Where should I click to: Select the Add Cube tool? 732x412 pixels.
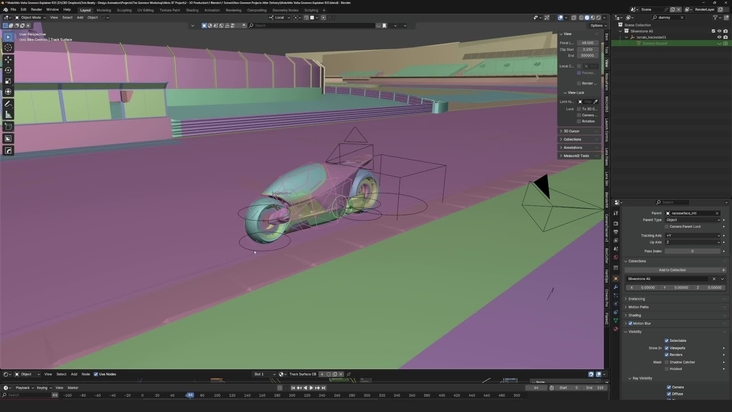tap(8, 127)
